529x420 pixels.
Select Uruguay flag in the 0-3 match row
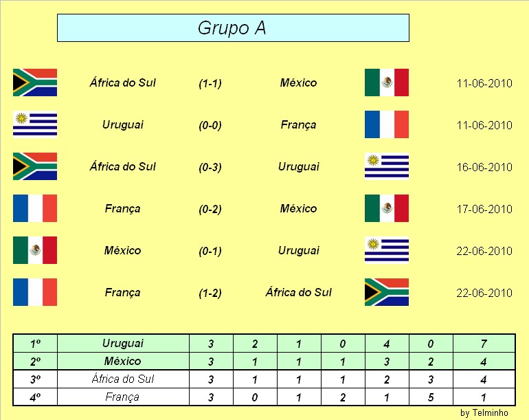386,166
